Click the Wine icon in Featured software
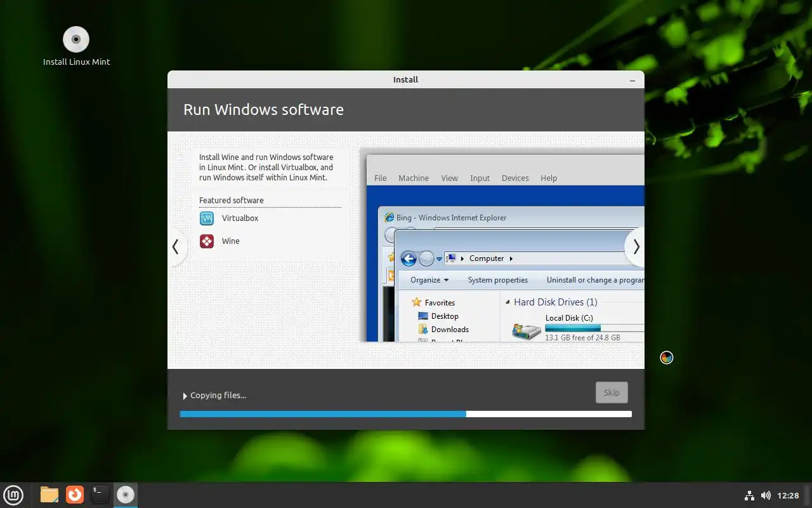The image size is (812, 508). coord(207,241)
